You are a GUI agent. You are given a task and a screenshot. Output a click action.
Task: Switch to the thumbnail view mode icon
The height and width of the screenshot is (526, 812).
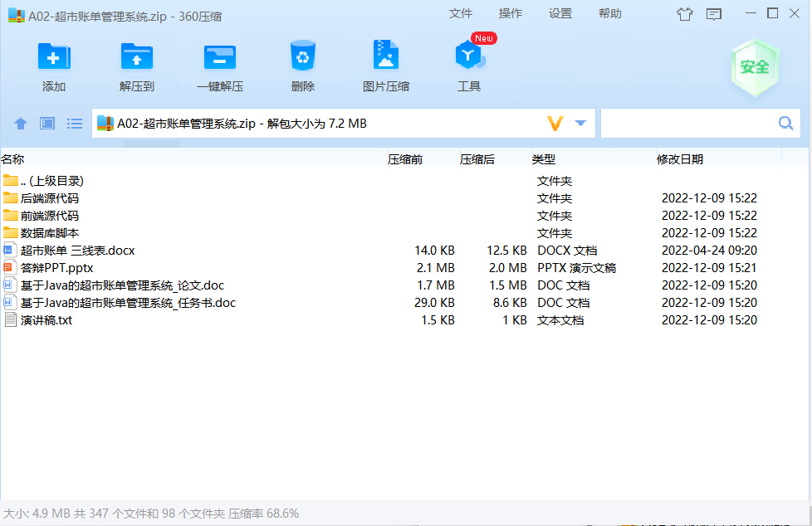(47, 124)
